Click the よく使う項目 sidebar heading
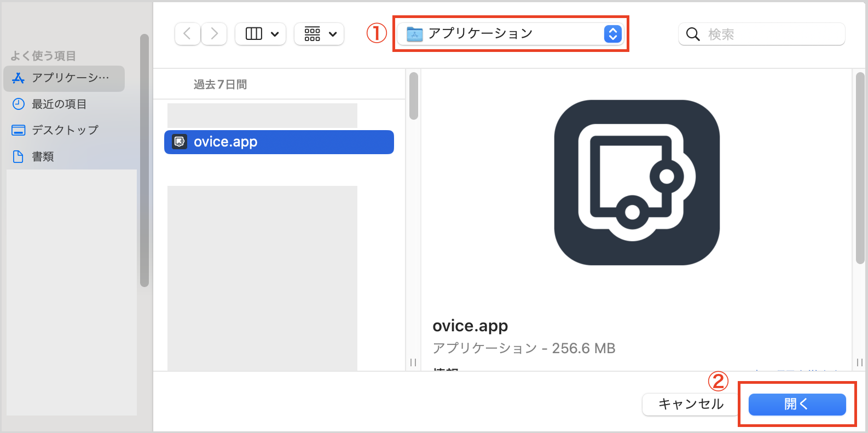868x433 pixels. 43,56
